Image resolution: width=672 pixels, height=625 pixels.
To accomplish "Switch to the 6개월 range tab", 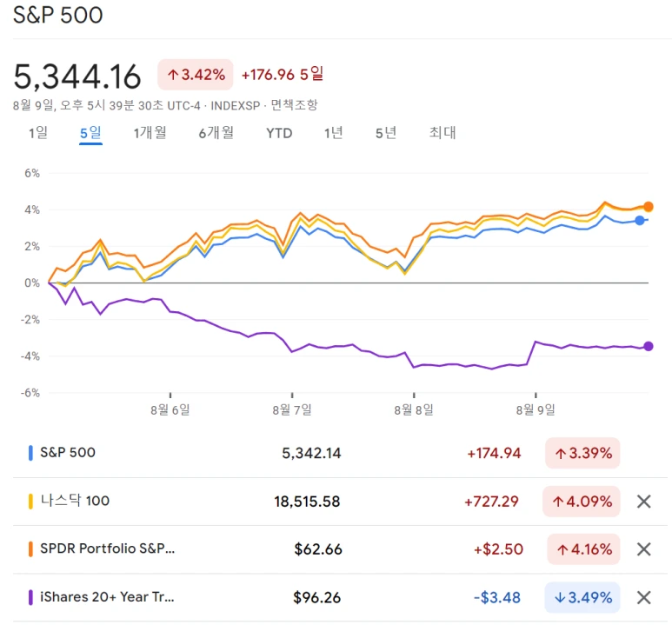I will point(216,133).
